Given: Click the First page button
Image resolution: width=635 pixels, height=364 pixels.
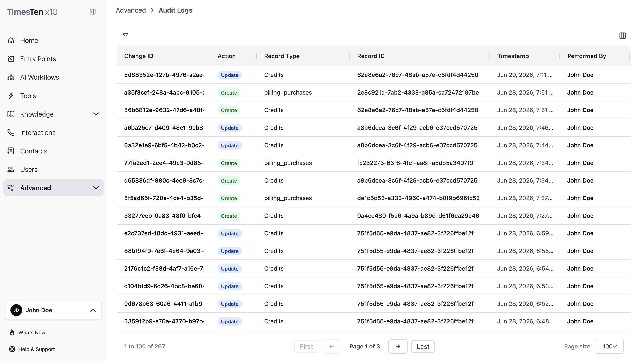Looking at the screenshot, I should click(x=306, y=346).
